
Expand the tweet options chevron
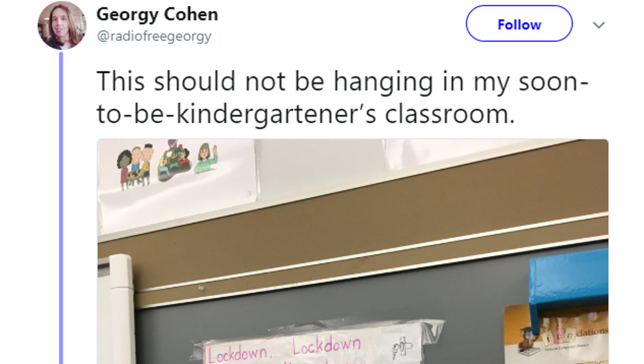pyautogui.click(x=599, y=25)
